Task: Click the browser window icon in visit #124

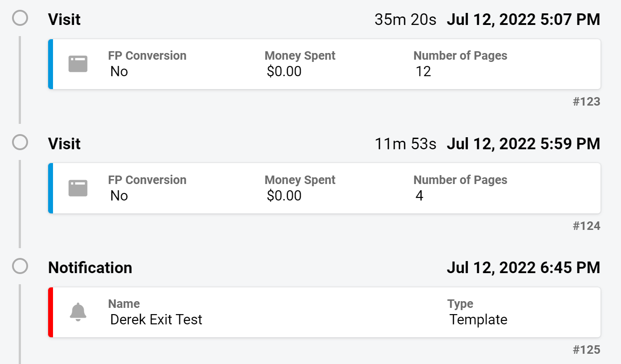Action: point(78,188)
